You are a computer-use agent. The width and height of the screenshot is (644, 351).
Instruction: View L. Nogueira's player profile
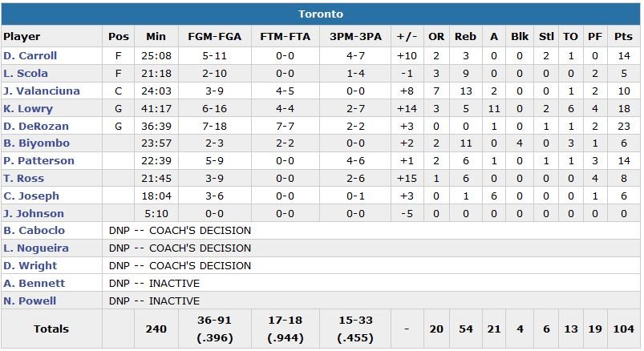click(36, 248)
